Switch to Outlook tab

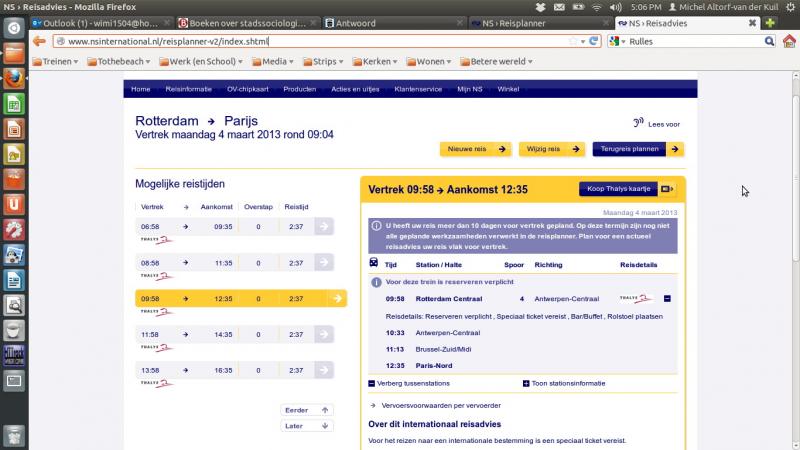101,23
